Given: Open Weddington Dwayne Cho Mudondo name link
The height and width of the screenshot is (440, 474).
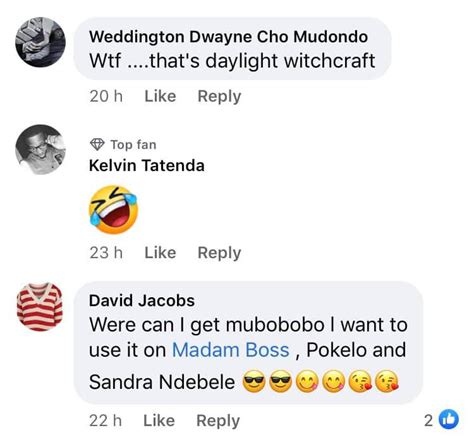Looking at the screenshot, I should 228,37.
